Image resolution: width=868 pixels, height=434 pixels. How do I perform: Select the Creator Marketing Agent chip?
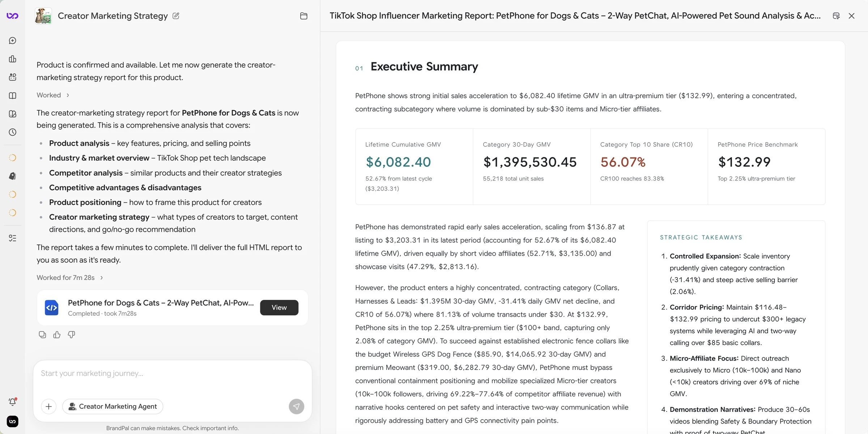point(112,407)
